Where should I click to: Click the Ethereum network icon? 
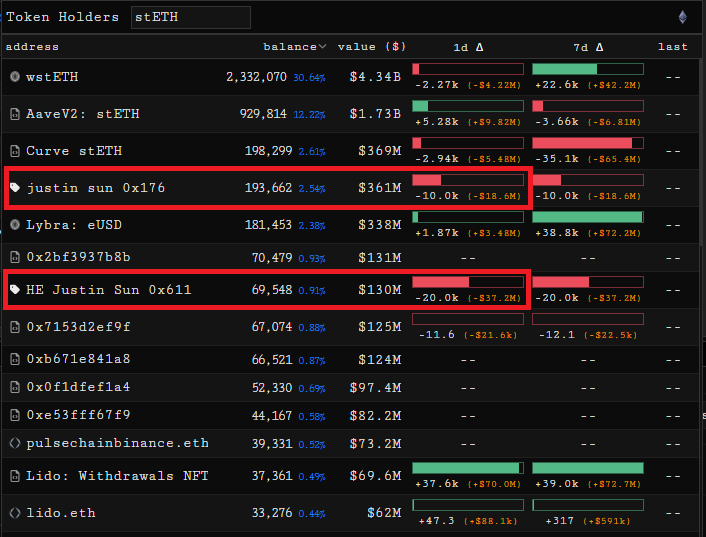(x=683, y=17)
